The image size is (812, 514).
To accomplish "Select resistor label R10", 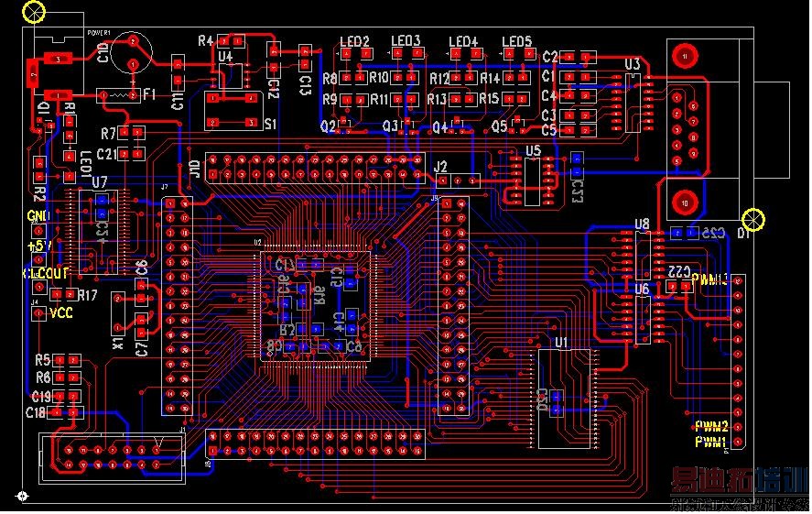I will click(379, 78).
